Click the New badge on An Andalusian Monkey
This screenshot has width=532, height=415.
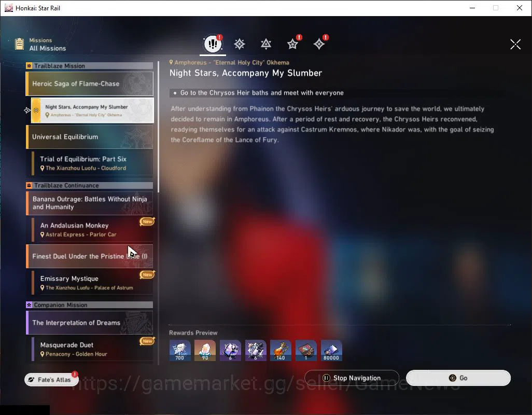click(x=147, y=222)
